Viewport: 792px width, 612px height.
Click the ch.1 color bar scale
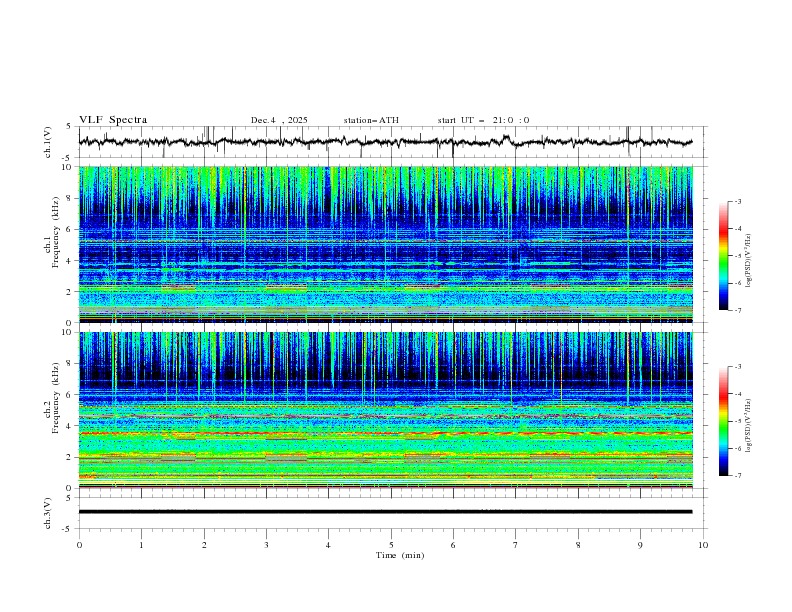723,256
